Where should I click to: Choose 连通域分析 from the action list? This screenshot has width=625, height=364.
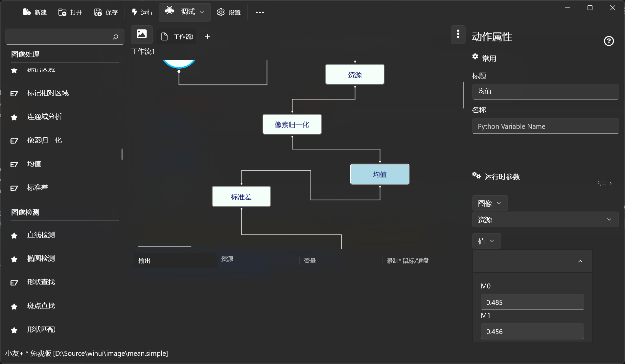[x=44, y=117]
